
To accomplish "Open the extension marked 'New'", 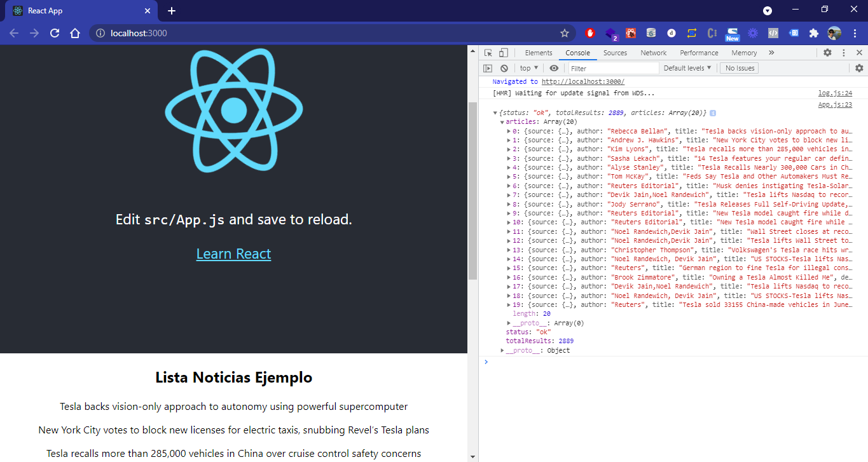I will click(733, 34).
